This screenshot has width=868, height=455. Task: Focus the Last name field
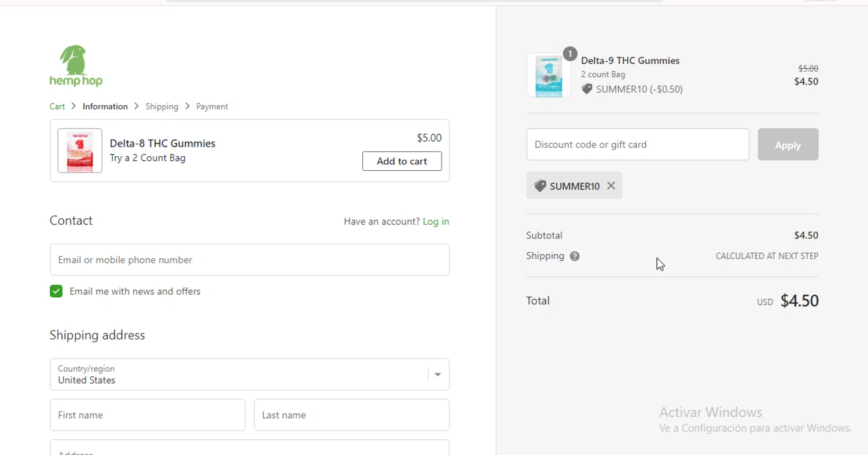pos(352,415)
